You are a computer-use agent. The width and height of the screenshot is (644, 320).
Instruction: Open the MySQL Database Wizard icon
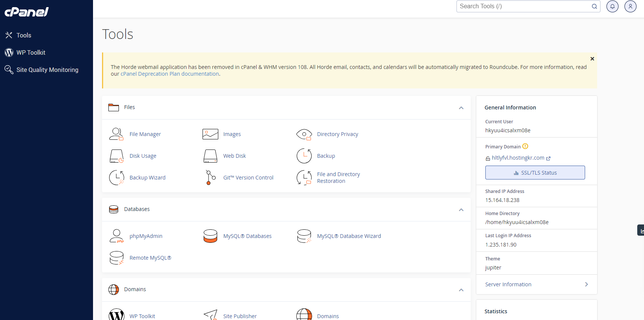tap(304, 236)
